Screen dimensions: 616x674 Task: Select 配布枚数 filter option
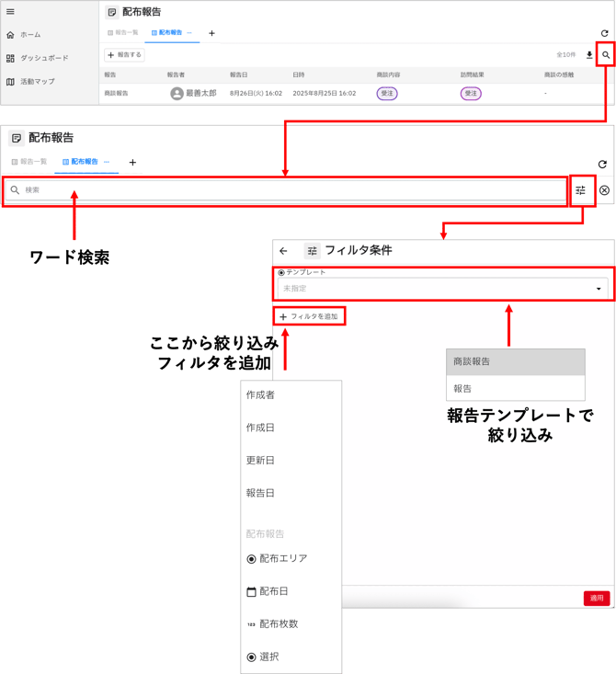click(x=279, y=624)
